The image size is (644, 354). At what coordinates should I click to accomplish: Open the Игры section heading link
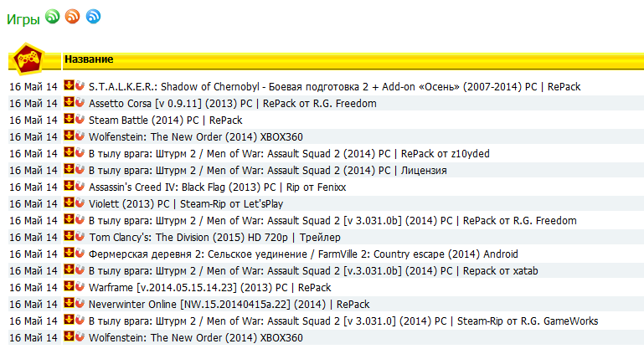click(23, 17)
